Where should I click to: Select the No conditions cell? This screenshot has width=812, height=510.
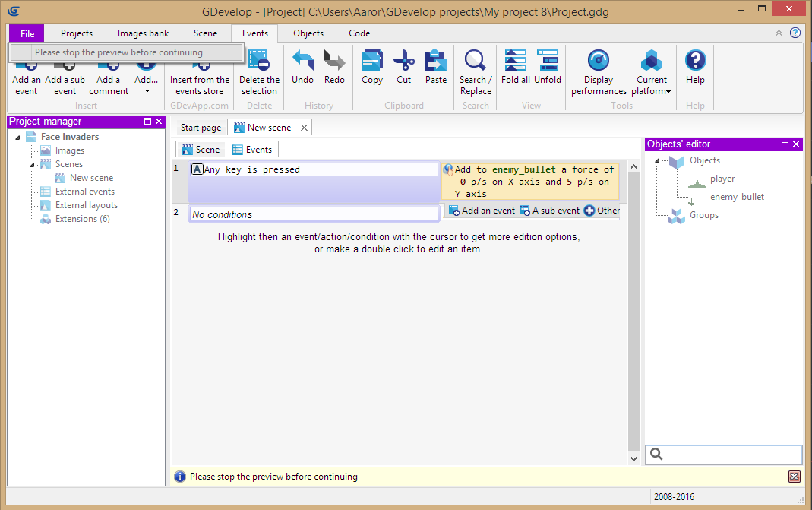[314, 214]
